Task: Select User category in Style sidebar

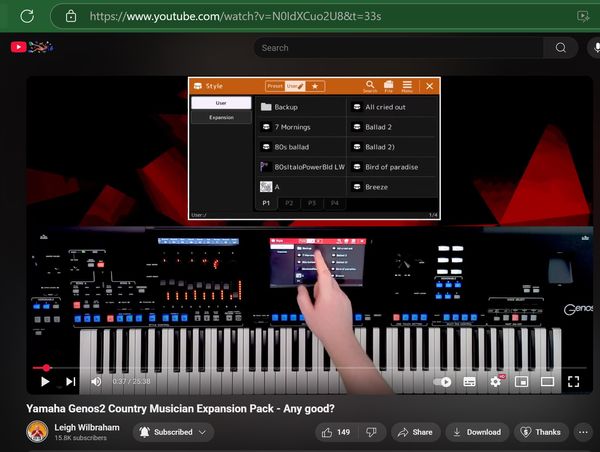Action: (x=221, y=103)
